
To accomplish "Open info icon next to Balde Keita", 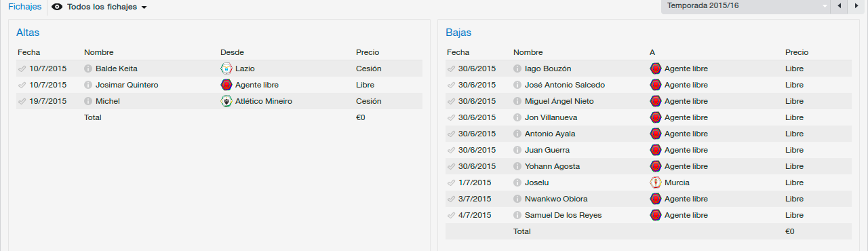I will click(x=88, y=69).
